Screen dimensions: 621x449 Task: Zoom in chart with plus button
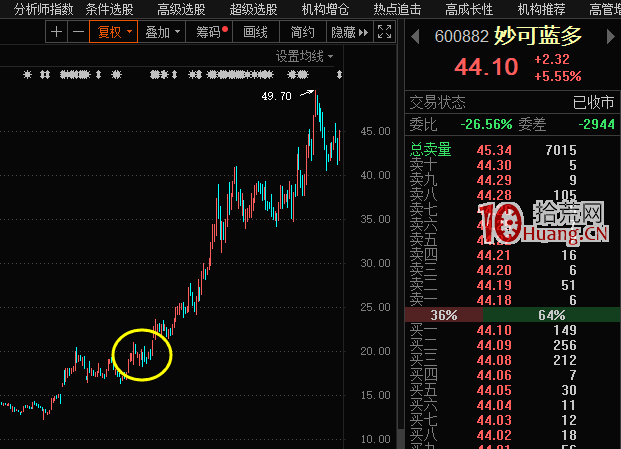click(x=56, y=32)
